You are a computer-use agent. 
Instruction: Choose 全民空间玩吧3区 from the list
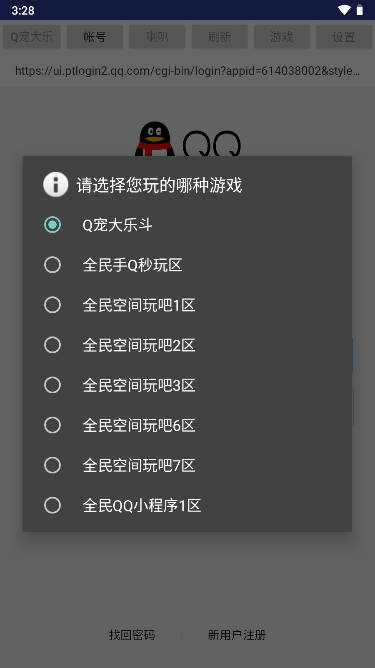point(187,385)
